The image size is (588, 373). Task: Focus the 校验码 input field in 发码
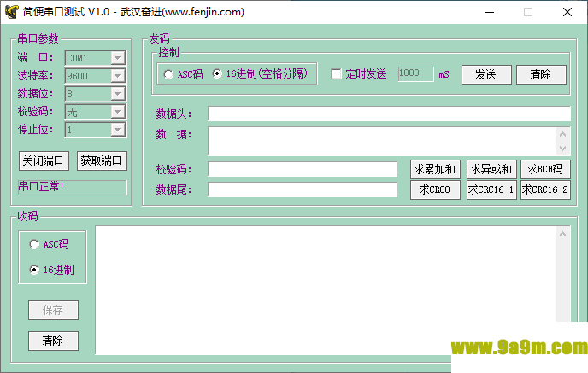pyautogui.click(x=303, y=169)
